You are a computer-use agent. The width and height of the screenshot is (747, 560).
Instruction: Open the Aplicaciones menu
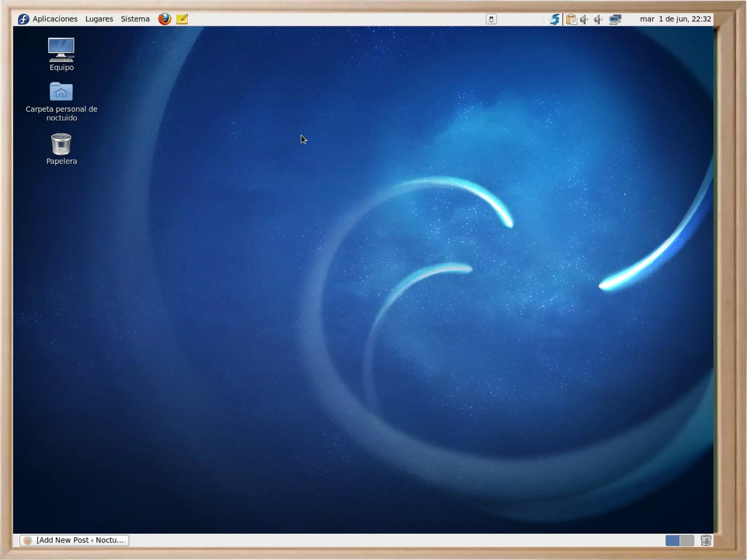(55, 19)
